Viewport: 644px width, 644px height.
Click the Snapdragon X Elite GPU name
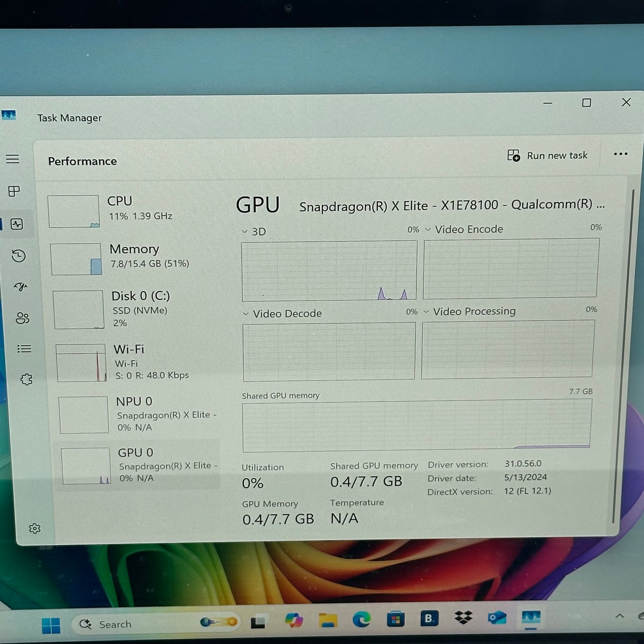click(x=452, y=205)
